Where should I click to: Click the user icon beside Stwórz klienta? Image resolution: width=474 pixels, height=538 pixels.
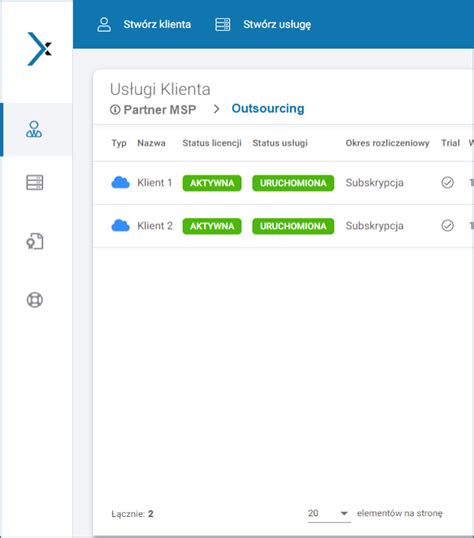[x=104, y=25]
